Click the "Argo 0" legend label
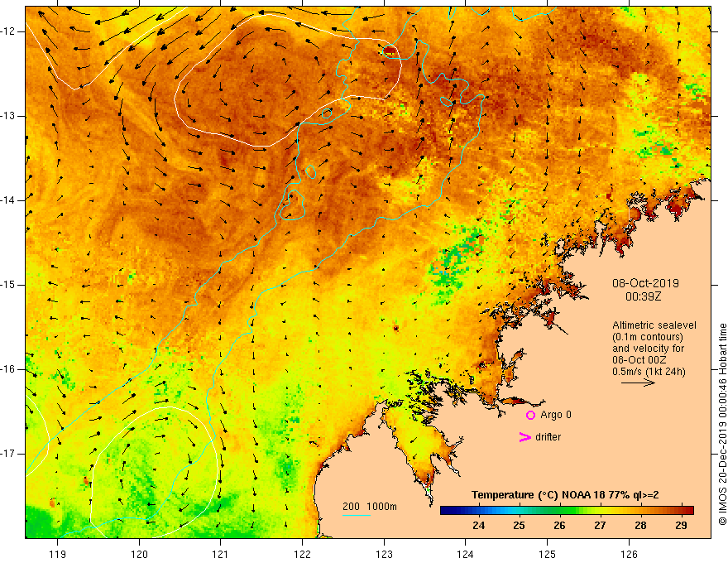This screenshot has height=563, width=728. pyautogui.click(x=556, y=415)
